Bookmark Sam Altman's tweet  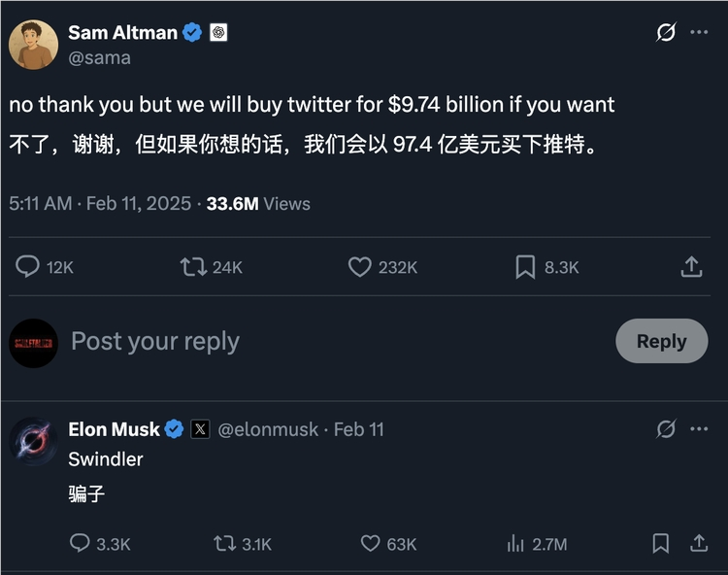(525, 266)
